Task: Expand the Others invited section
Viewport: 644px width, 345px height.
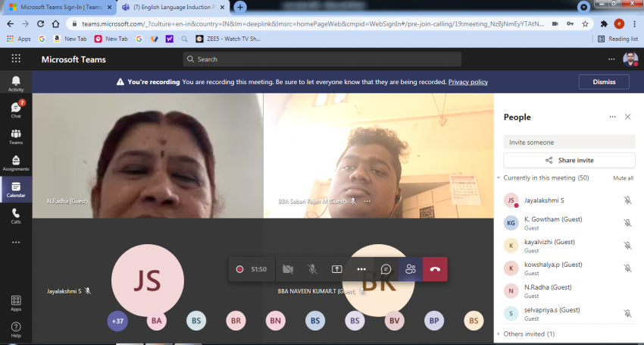Action: click(499, 334)
